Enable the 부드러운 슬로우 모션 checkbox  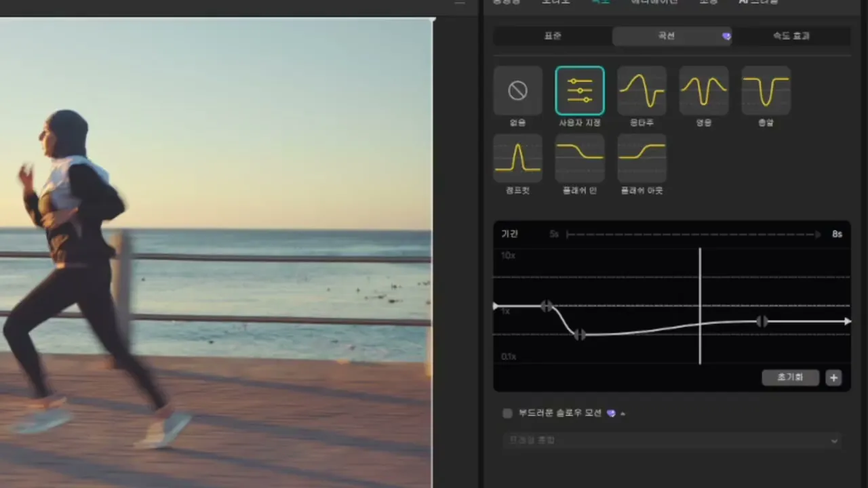click(x=507, y=413)
